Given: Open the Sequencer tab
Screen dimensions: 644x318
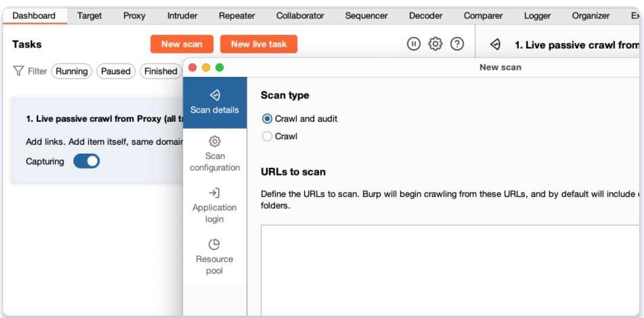Looking at the screenshot, I should 366,15.
